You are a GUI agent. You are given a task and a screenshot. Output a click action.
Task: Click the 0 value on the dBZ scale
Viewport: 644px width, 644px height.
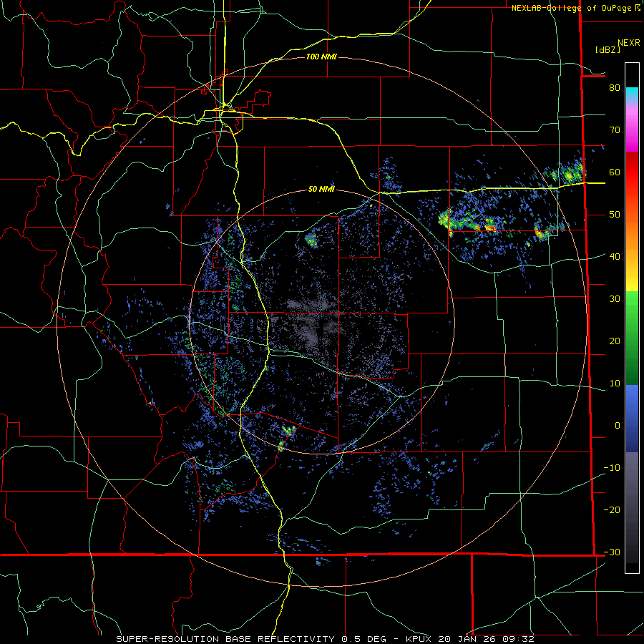[x=618, y=426]
